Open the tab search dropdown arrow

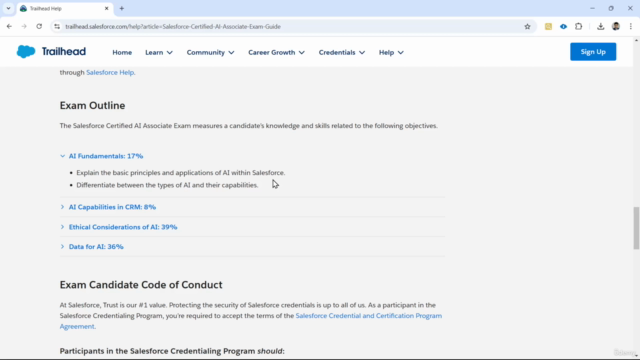(x=8, y=8)
